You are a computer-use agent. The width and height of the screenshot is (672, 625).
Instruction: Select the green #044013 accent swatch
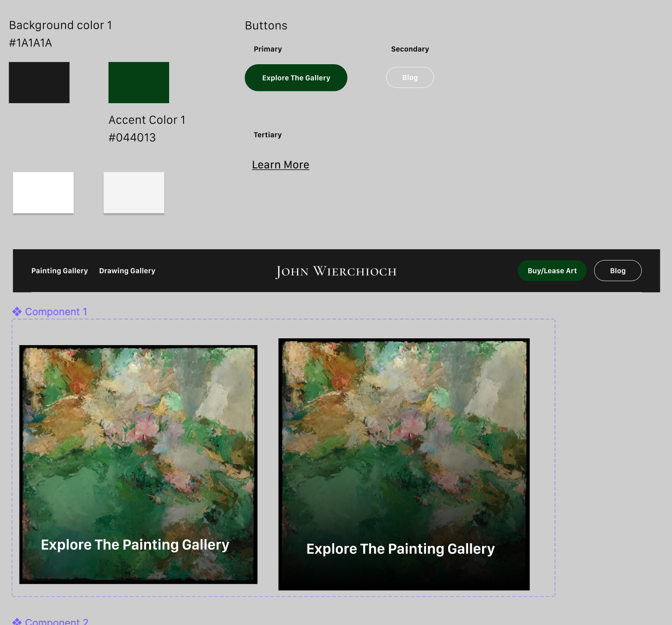(139, 82)
